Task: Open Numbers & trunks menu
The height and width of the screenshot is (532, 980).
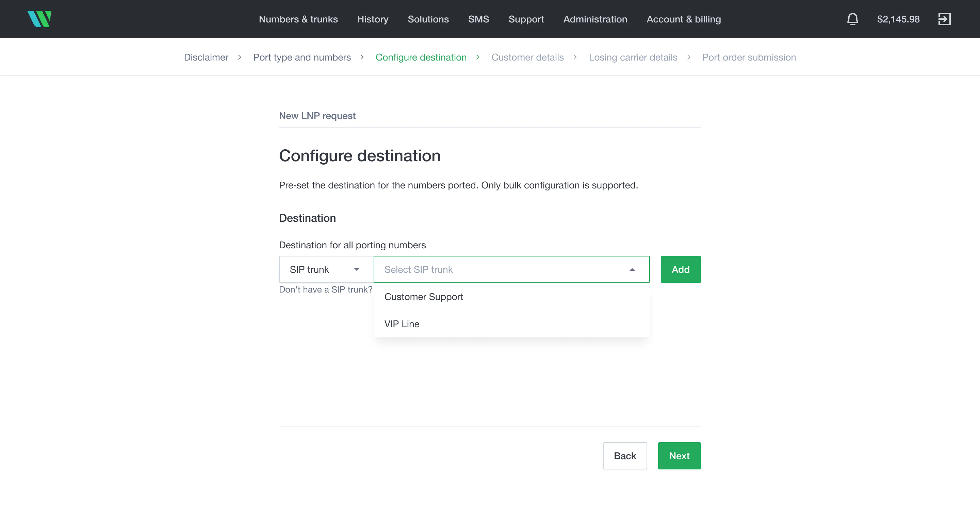Action: pos(298,19)
